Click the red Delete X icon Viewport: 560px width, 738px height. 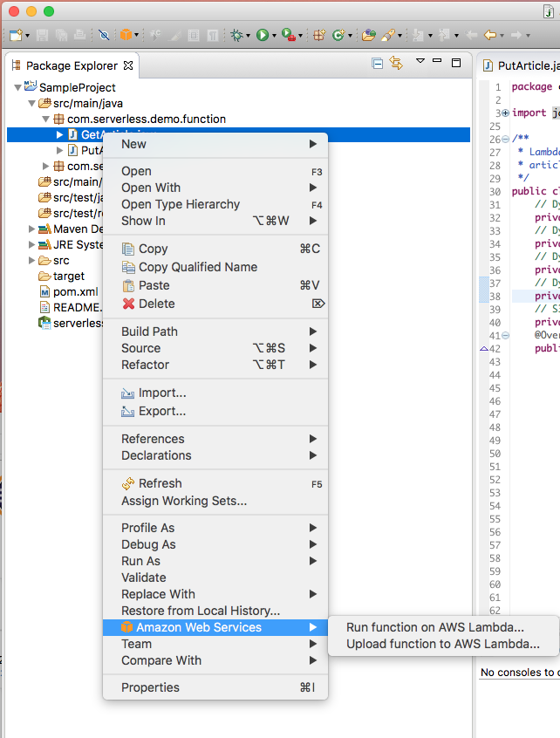click(x=128, y=304)
